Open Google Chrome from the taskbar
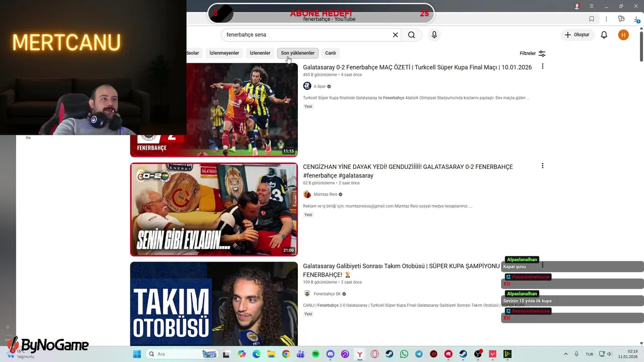The width and height of the screenshot is (644, 362). pos(286,354)
